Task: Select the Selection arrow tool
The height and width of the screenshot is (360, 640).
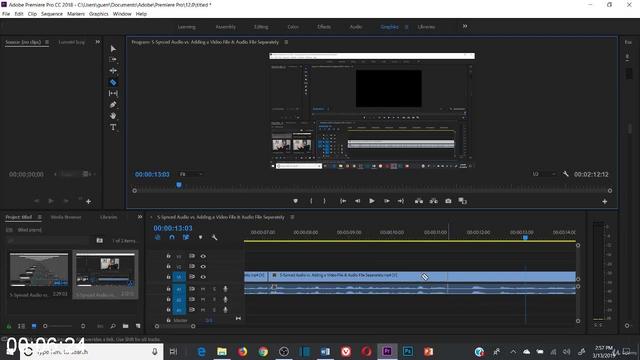Action: 113,49
